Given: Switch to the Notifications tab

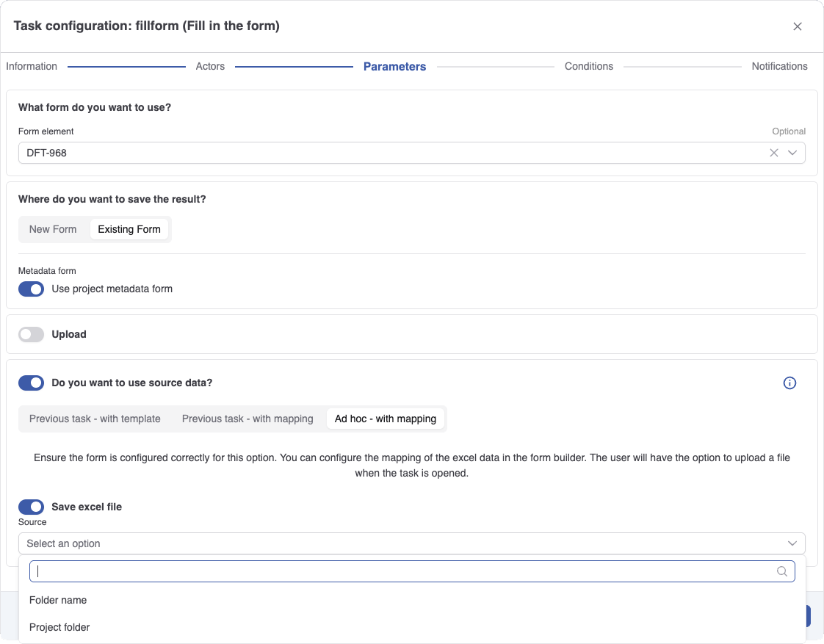Looking at the screenshot, I should pyautogui.click(x=780, y=66).
